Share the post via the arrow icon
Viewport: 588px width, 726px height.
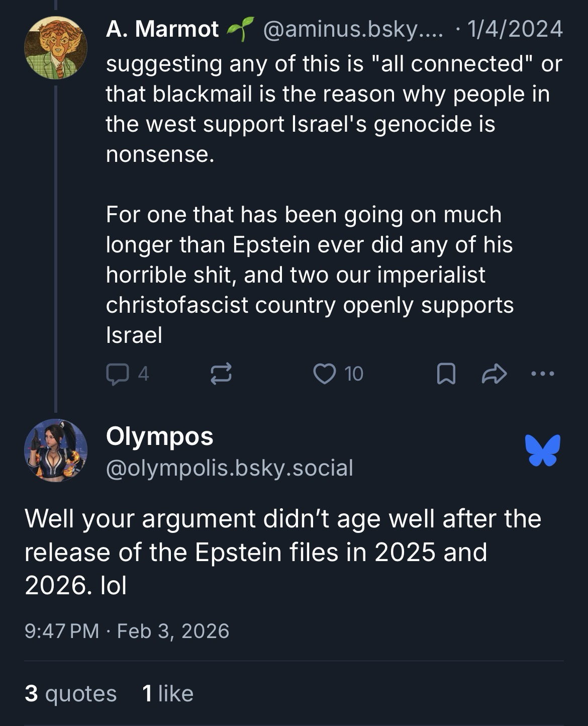coord(494,374)
